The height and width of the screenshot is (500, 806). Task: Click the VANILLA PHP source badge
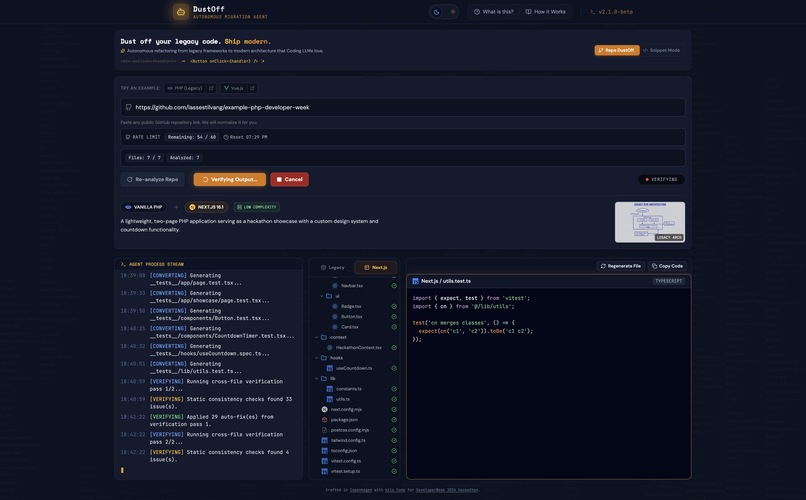pyautogui.click(x=144, y=207)
